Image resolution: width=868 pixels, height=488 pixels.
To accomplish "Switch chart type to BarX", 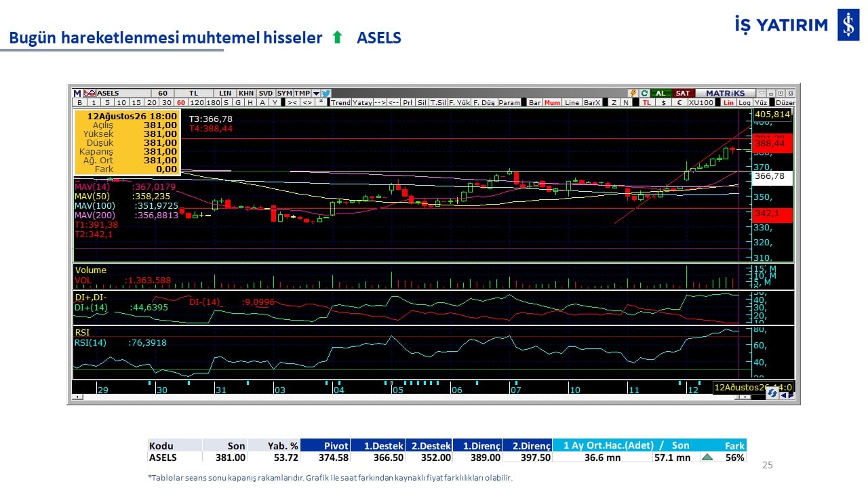I will [x=592, y=102].
